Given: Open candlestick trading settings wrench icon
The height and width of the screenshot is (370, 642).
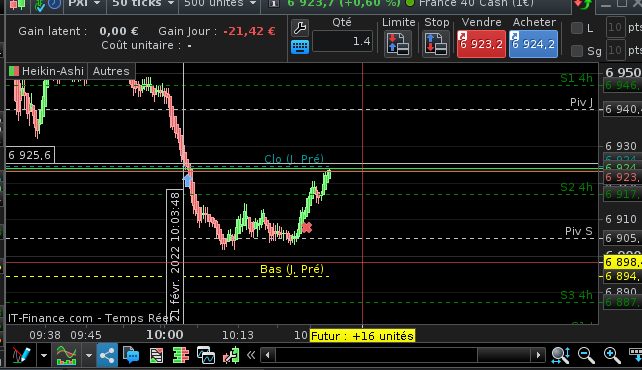Looking at the screenshot, I should point(231,355).
